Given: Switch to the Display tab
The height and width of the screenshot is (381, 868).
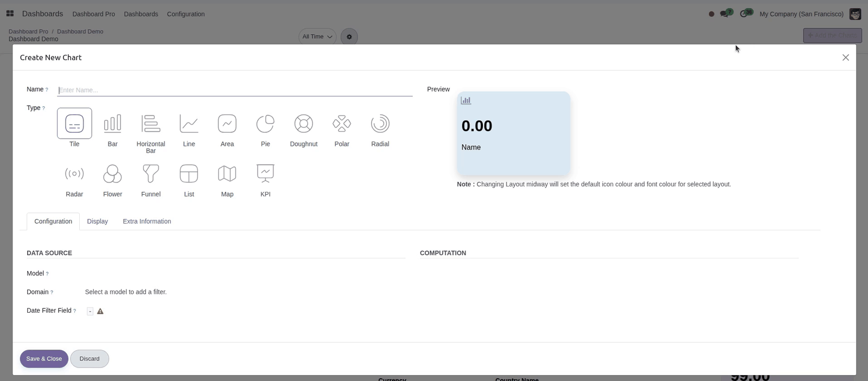Looking at the screenshot, I should pos(98,221).
